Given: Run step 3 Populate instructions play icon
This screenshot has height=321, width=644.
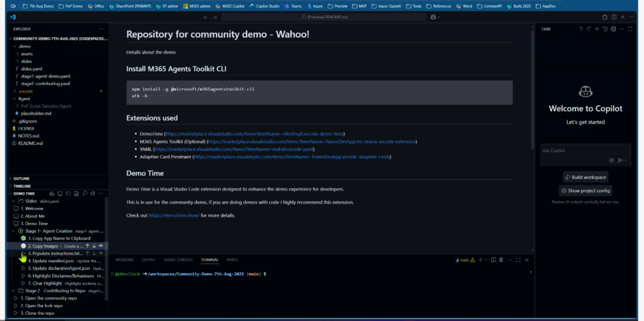Looking at the screenshot, I should click(x=23, y=253).
